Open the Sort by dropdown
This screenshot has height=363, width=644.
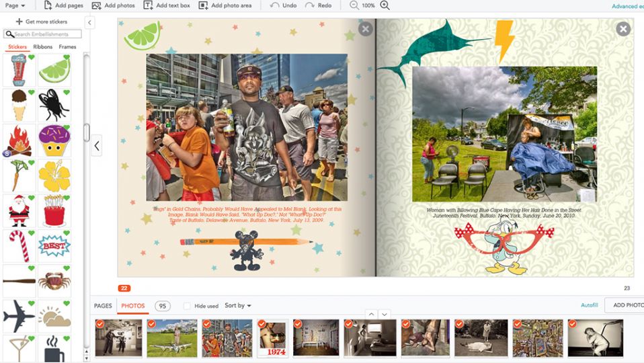[x=238, y=305]
